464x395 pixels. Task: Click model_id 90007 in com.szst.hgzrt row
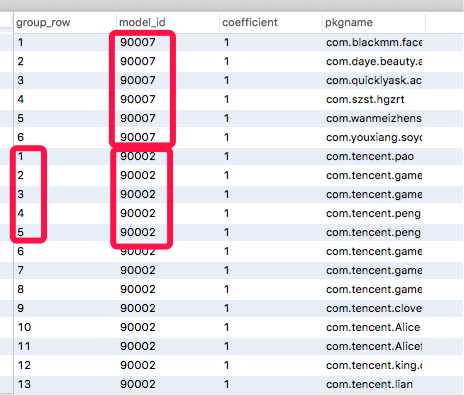138,99
